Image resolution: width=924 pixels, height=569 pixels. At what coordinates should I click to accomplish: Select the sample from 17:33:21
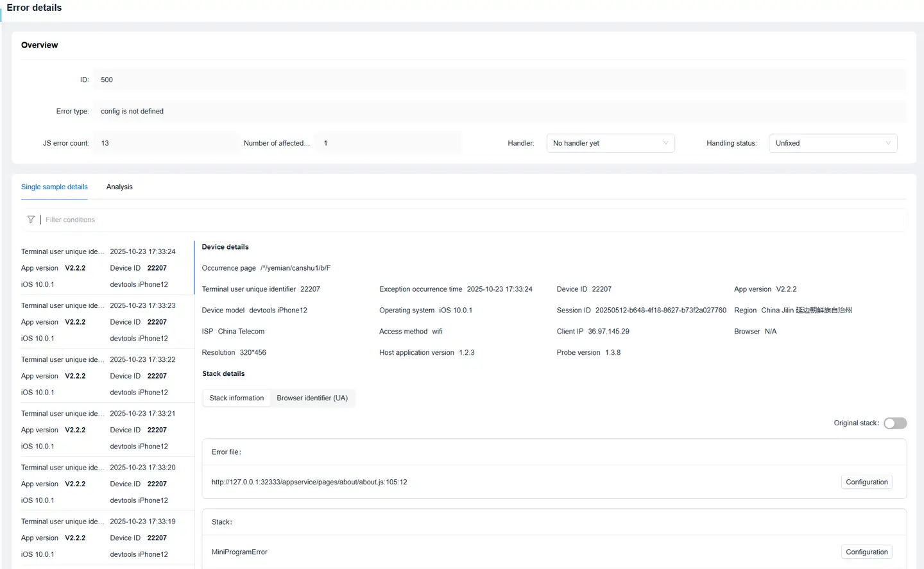point(103,430)
